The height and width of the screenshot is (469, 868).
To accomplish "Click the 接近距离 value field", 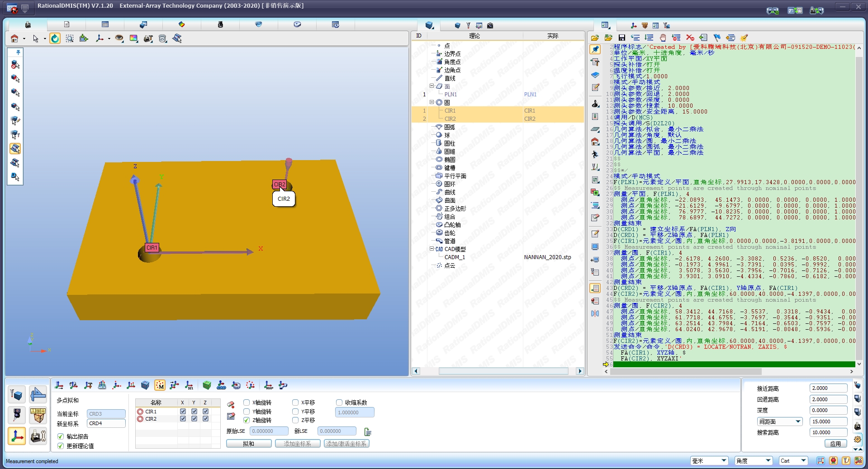I will click(828, 388).
